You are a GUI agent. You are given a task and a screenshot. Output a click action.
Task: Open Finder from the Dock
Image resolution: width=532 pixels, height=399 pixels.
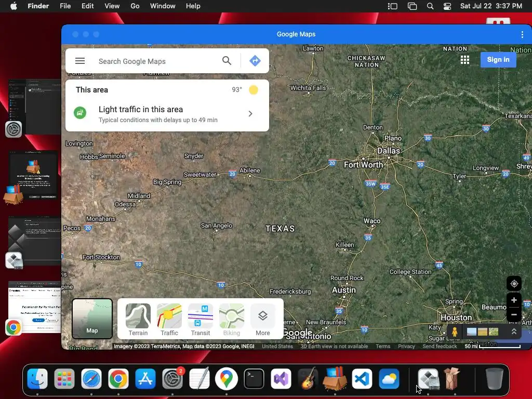37,379
